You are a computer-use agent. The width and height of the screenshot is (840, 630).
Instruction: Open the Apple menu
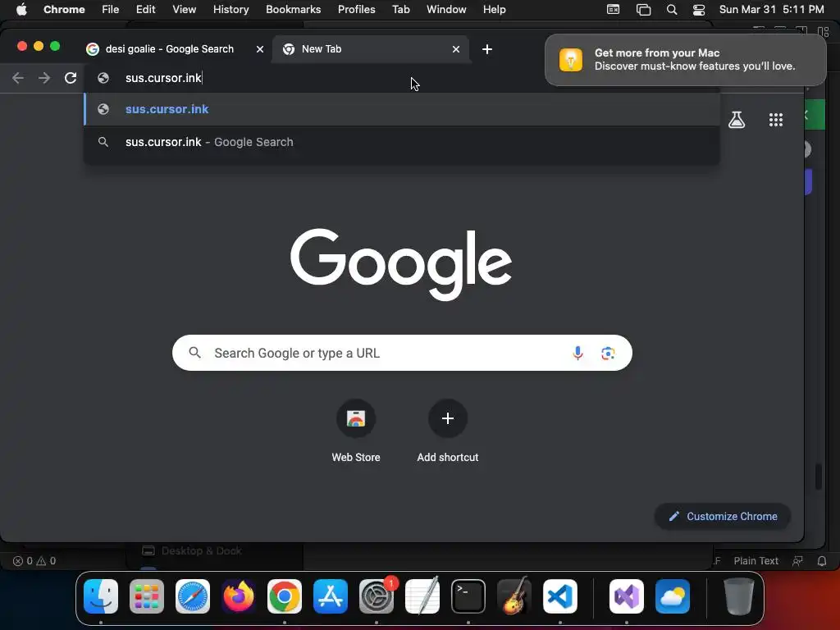coord(21,10)
